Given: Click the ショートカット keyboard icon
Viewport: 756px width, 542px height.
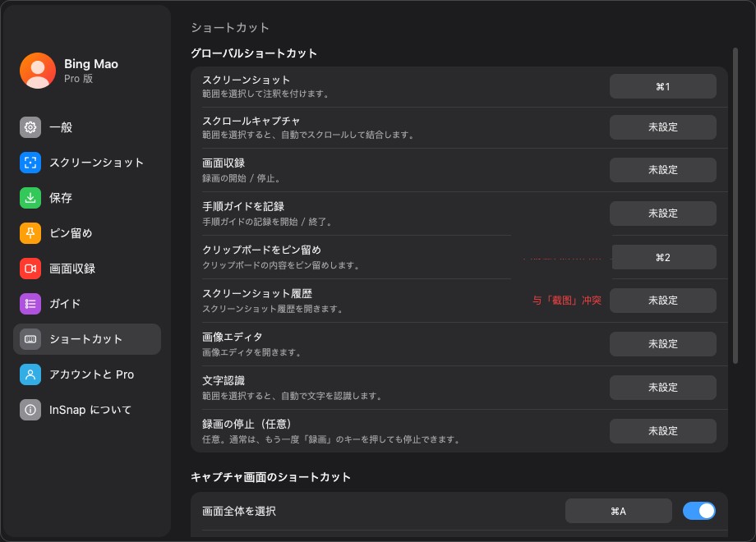Looking at the screenshot, I should 30,339.
